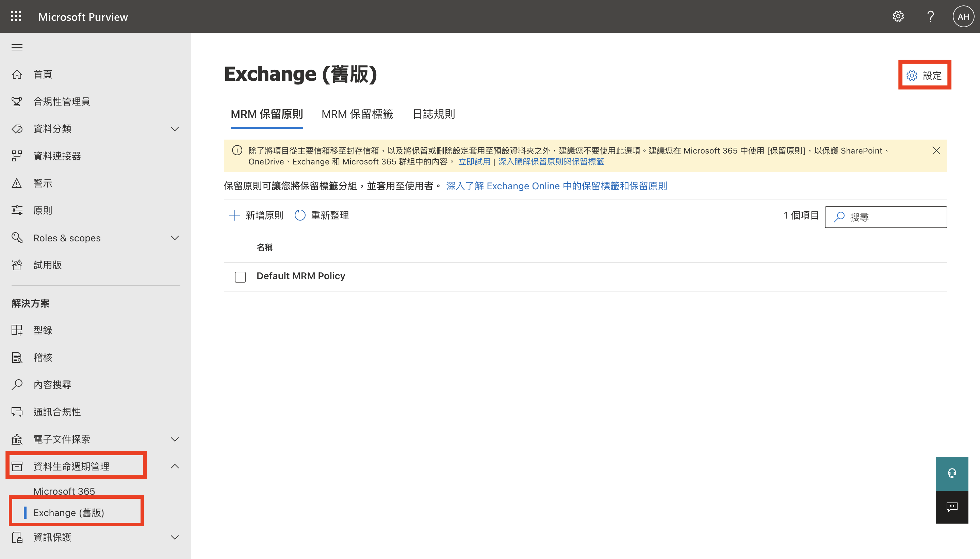Go to 首頁 home icon

point(17,74)
